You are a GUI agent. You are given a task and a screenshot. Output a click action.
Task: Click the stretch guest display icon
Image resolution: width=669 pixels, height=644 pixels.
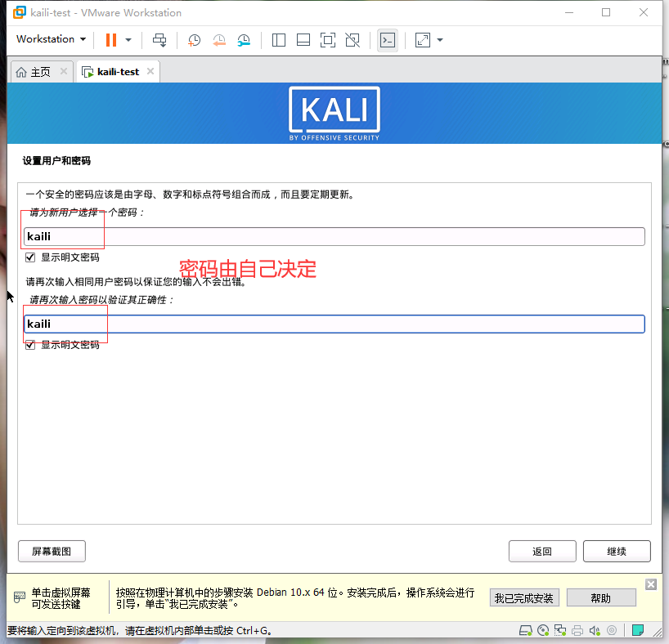point(422,40)
